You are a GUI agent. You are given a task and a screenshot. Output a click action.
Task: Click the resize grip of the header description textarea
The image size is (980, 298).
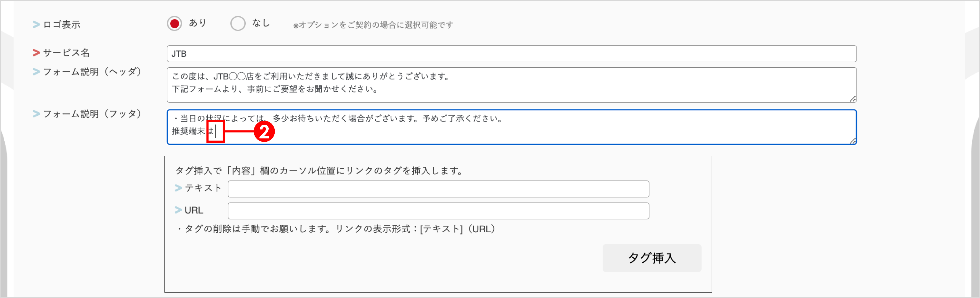tap(853, 99)
